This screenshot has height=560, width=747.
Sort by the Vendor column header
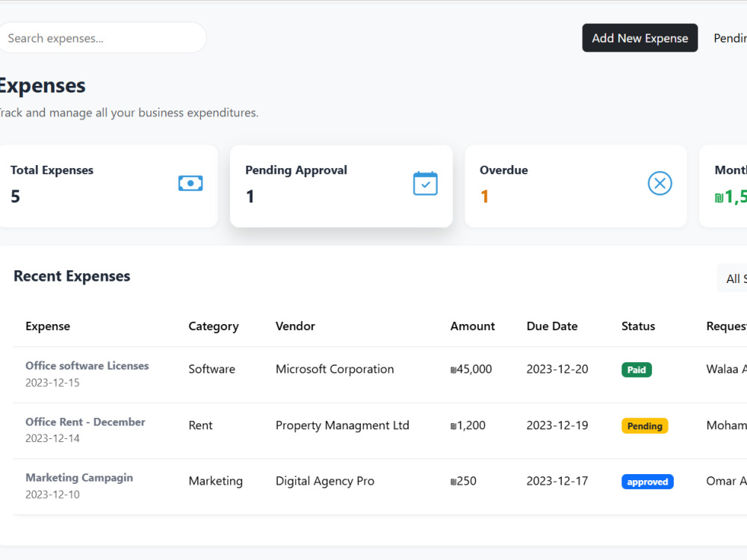[x=295, y=326]
